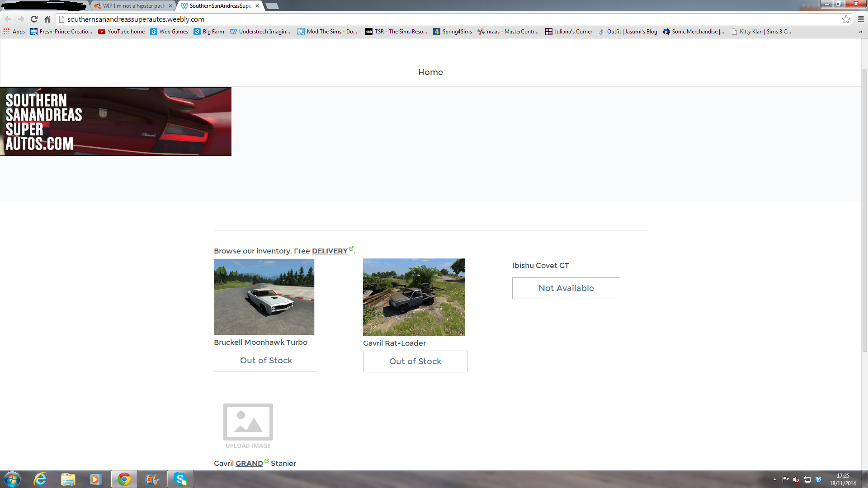
Task: Open Outfit Jasumi's Blog bookmark
Action: click(627, 32)
